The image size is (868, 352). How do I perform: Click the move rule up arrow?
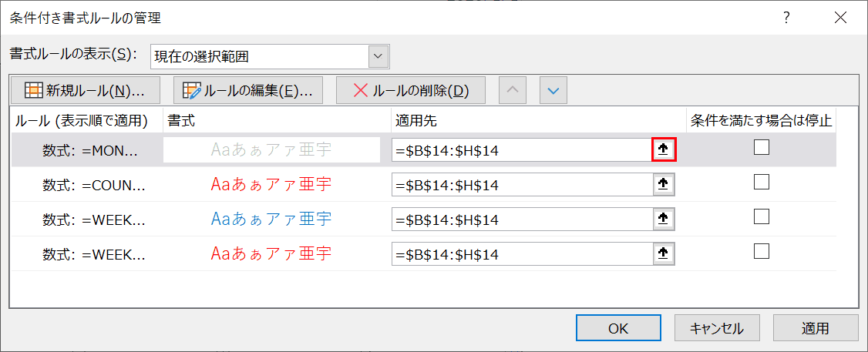click(513, 90)
